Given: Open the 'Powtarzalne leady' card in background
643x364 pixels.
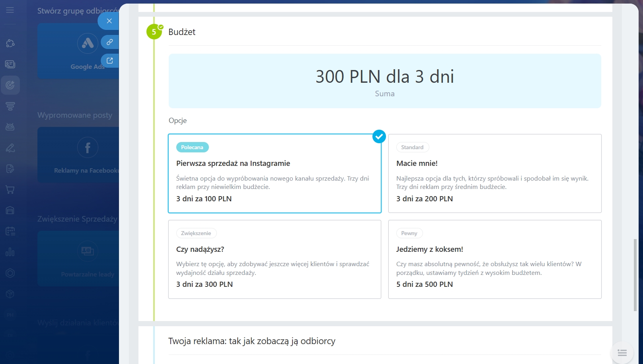Looking at the screenshot, I should pos(78,259).
